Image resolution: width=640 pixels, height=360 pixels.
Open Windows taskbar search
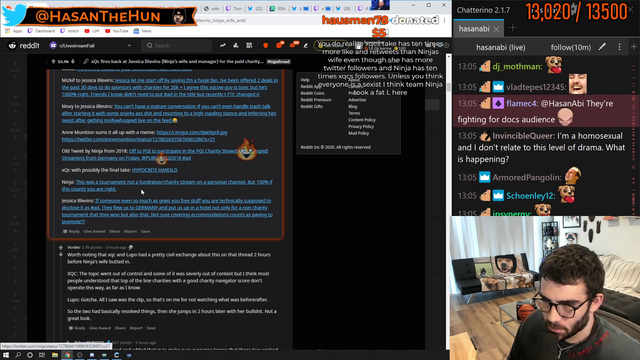18,355
